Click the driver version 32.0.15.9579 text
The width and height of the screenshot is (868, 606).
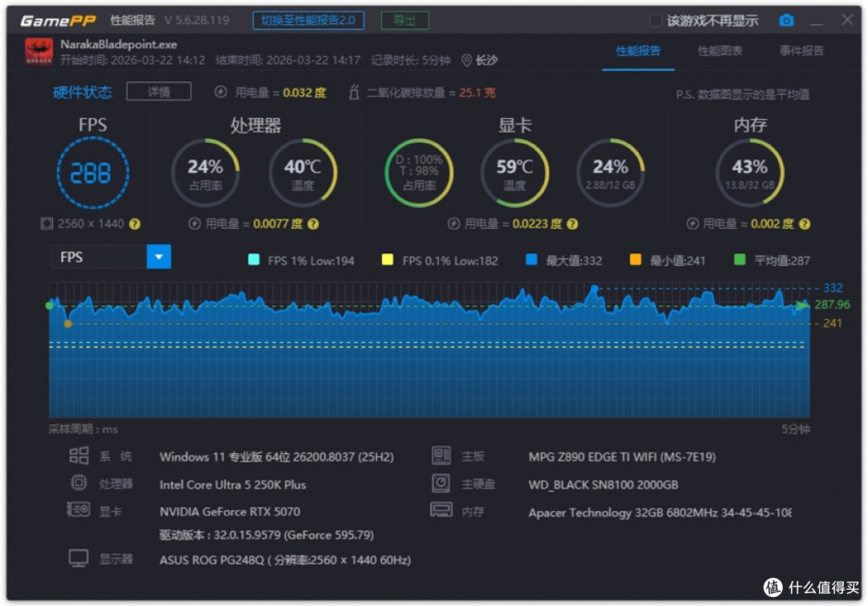pyautogui.click(x=266, y=535)
